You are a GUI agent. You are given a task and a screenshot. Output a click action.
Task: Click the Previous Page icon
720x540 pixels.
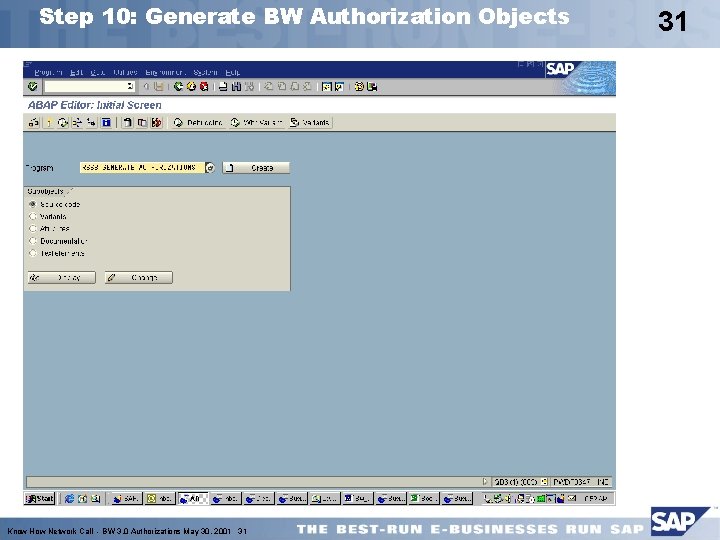[x=282, y=86]
